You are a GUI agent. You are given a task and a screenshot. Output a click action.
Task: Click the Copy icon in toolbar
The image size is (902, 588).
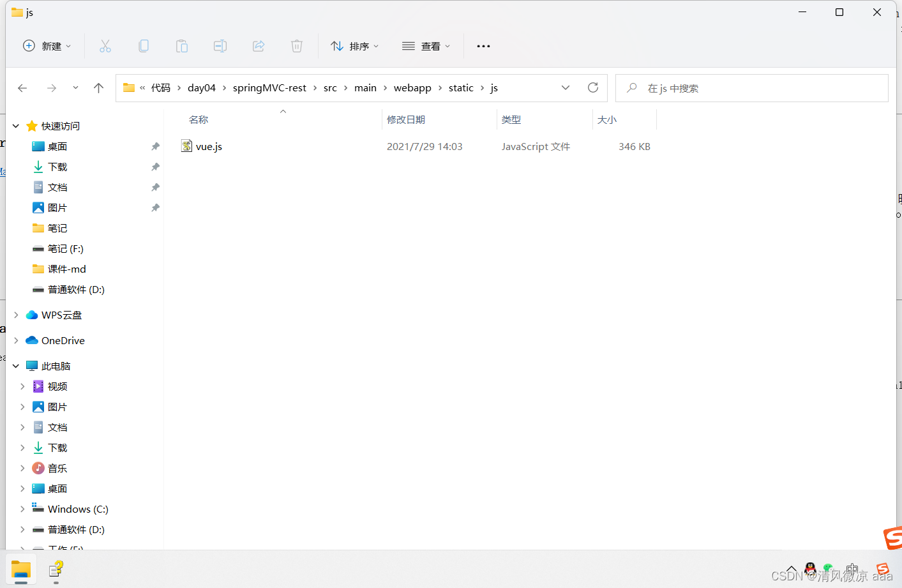144,46
